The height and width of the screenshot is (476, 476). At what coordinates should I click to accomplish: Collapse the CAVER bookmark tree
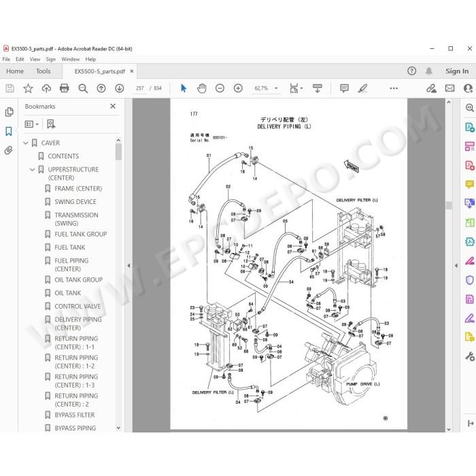pyautogui.click(x=26, y=143)
